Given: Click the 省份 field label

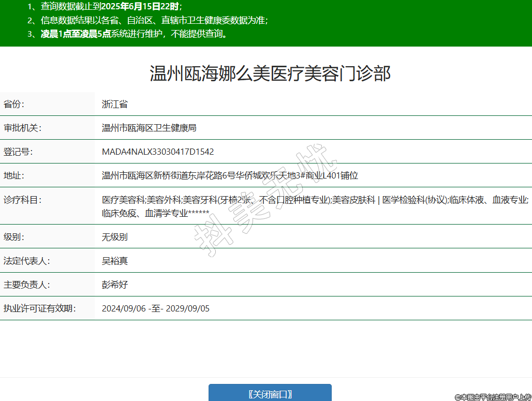Looking at the screenshot, I should pos(14,104).
